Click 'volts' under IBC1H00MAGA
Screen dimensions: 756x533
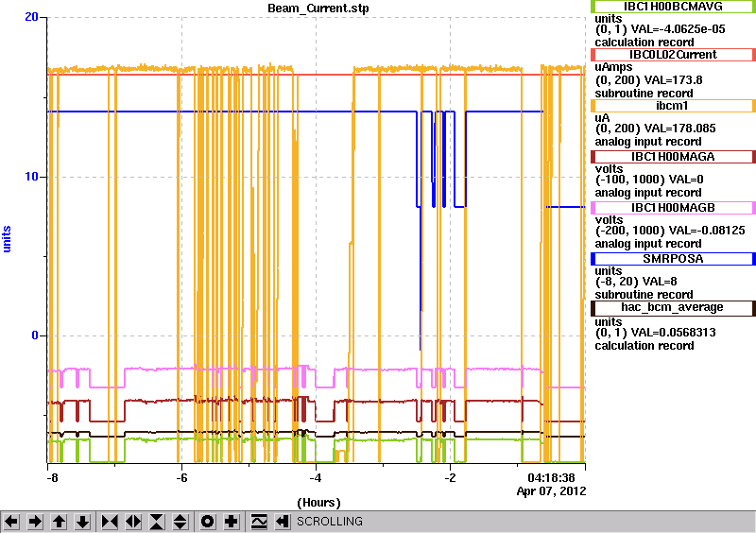tap(609, 169)
